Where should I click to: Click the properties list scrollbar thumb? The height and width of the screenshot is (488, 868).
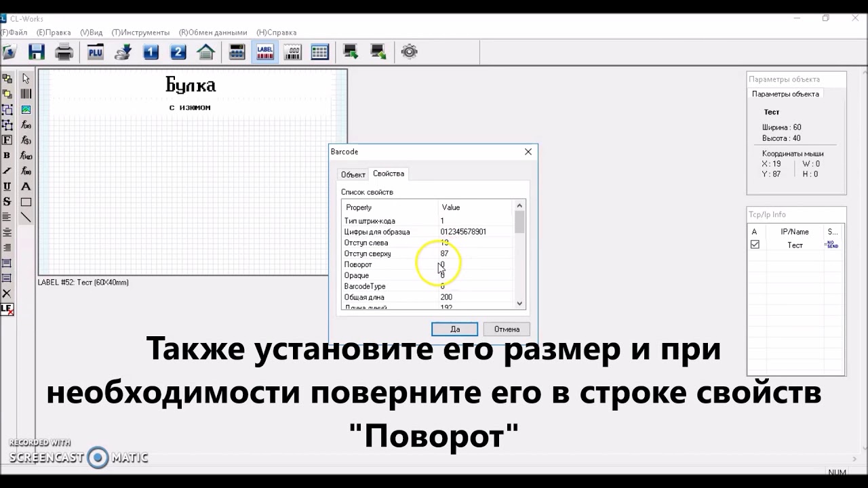point(520,222)
